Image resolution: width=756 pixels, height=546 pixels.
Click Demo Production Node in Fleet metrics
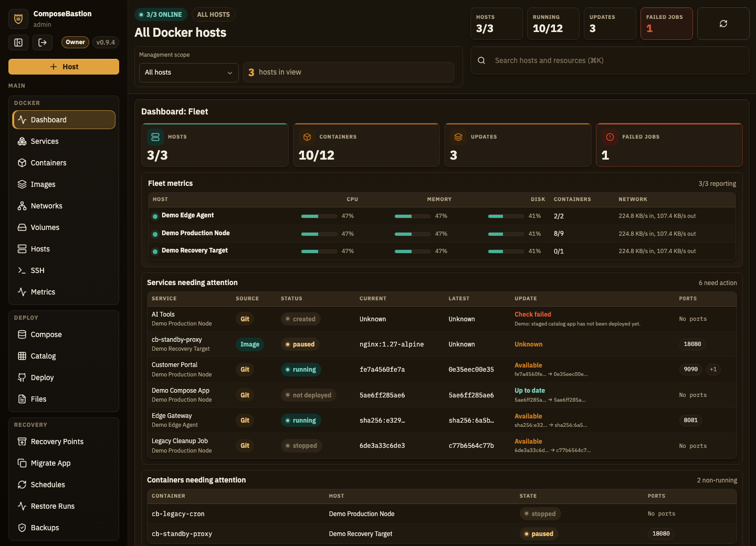(x=195, y=233)
